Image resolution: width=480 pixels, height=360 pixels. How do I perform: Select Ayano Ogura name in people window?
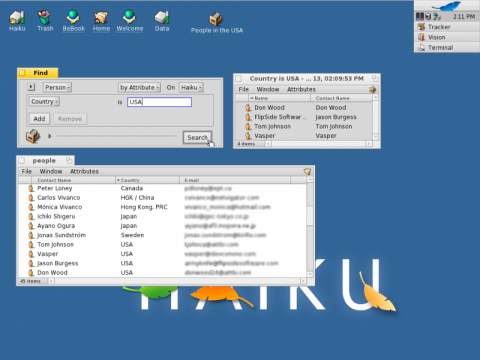click(x=56, y=226)
